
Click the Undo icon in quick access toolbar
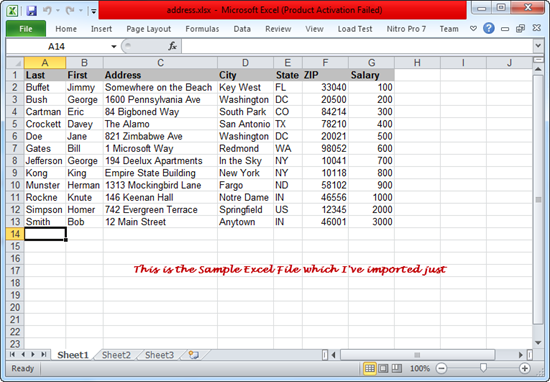pos(47,11)
